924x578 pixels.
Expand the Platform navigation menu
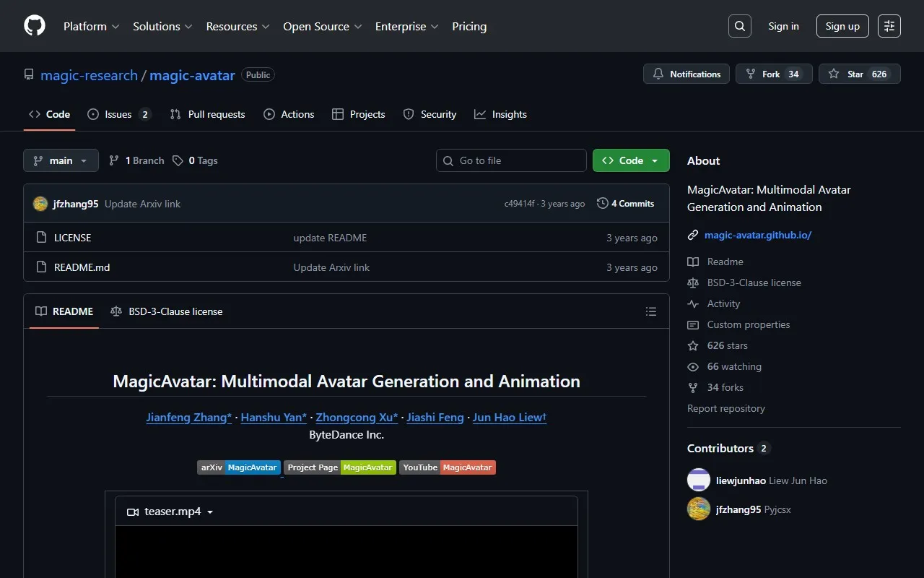point(92,26)
